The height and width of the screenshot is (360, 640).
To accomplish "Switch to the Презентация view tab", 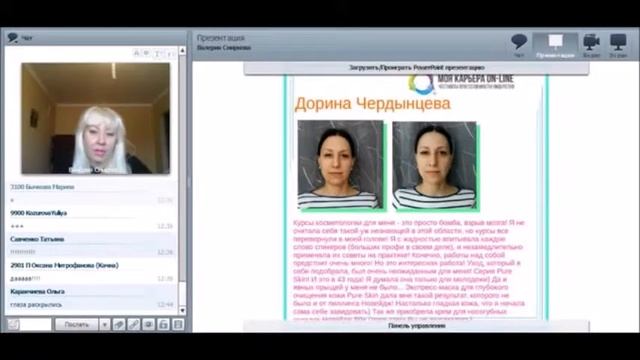I will pyautogui.click(x=555, y=45).
